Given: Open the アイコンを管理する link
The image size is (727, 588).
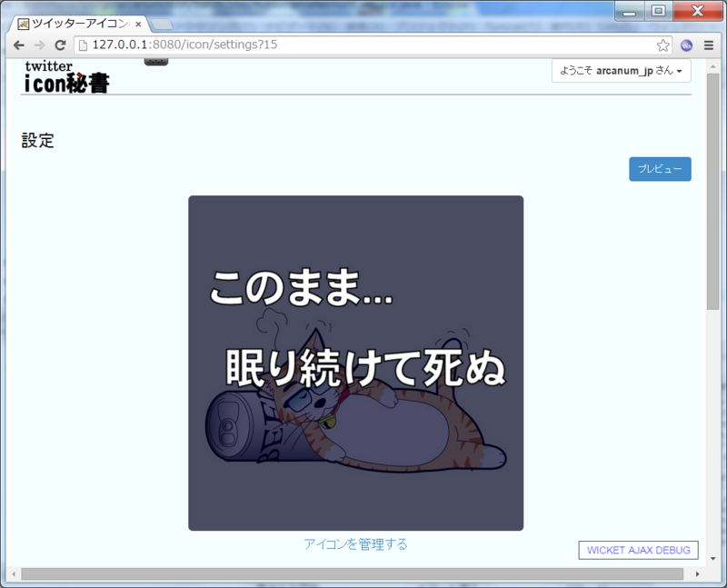Looking at the screenshot, I should pyautogui.click(x=355, y=544).
